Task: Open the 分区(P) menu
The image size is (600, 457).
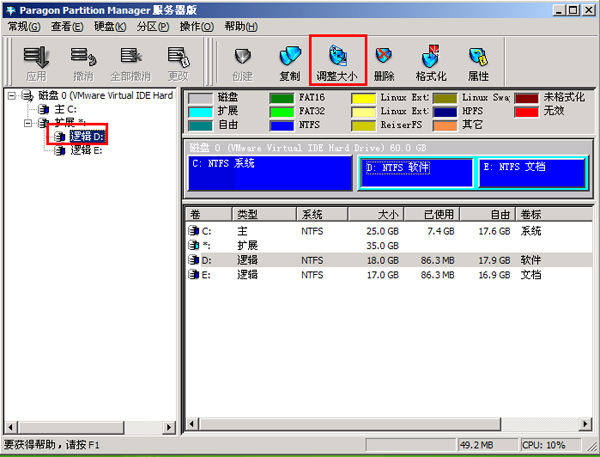Action: click(x=153, y=26)
